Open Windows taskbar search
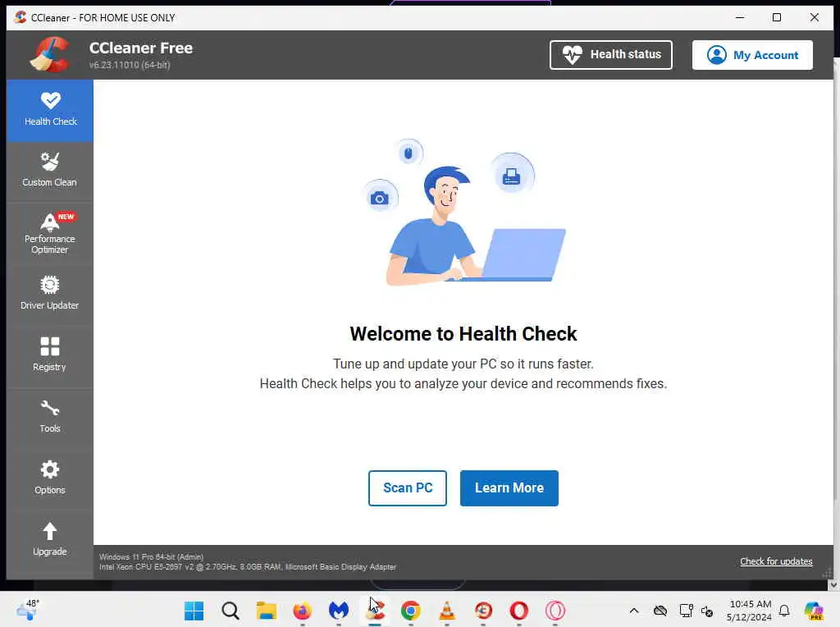 (231, 611)
